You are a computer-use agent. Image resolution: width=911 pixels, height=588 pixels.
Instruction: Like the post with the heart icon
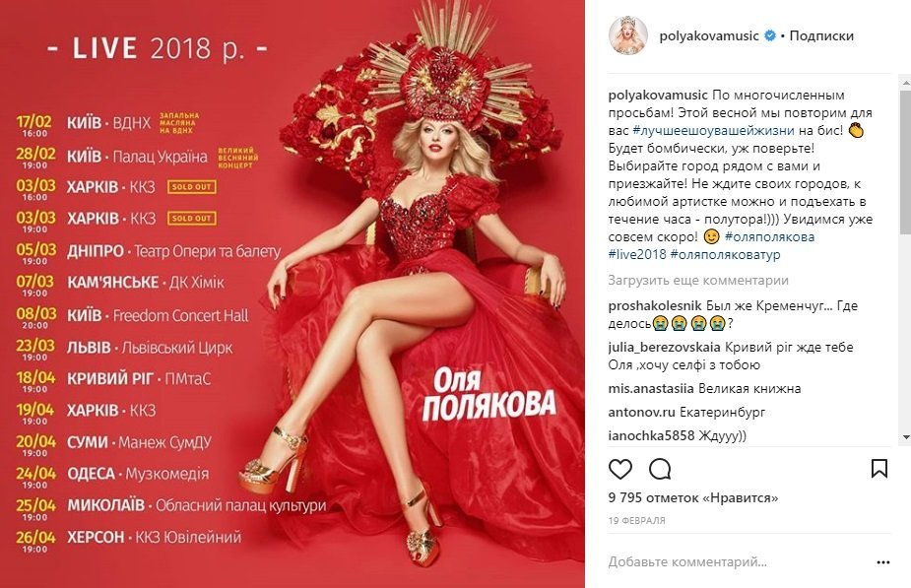(619, 468)
